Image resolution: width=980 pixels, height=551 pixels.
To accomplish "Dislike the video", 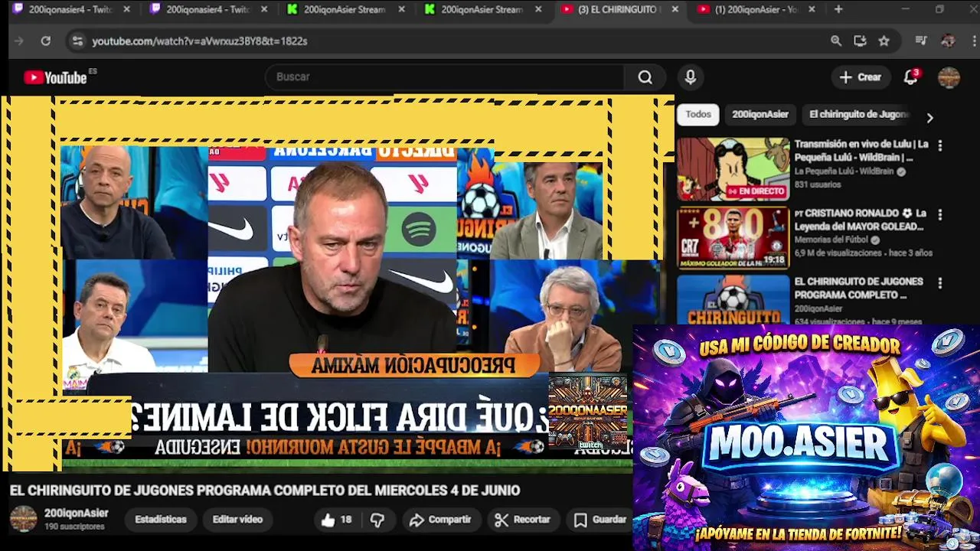I will [377, 520].
